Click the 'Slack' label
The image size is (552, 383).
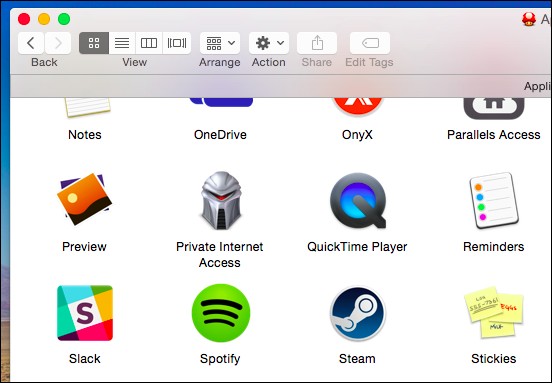coord(85,359)
